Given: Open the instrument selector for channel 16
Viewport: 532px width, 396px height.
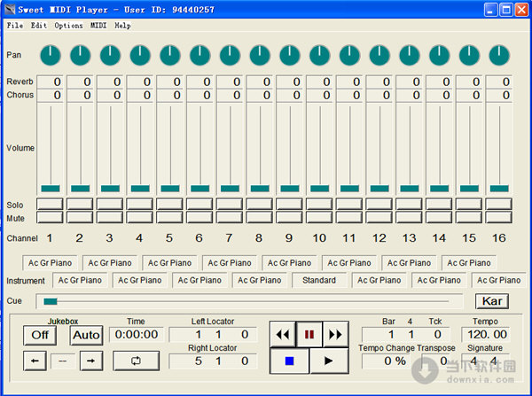Looking at the screenshot, I should coord(498,280).
